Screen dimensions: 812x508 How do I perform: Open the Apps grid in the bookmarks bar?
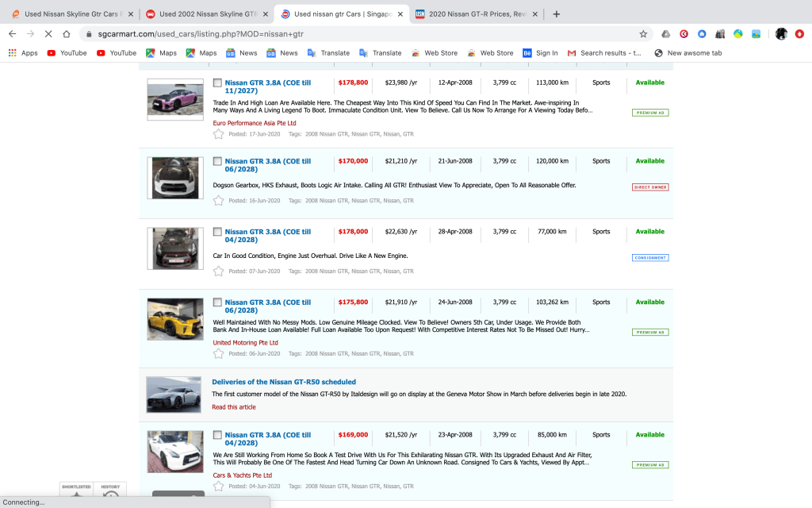click(23, 53)
